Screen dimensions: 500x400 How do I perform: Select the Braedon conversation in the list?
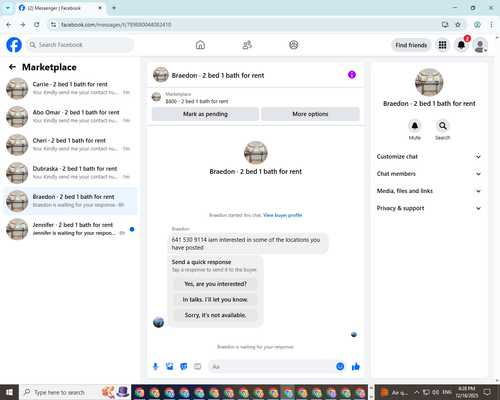70,201
